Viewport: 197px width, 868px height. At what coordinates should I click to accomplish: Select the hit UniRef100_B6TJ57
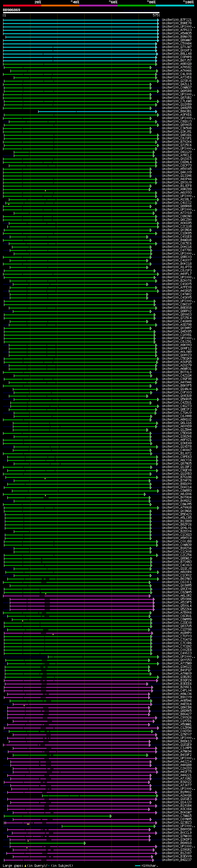(177, 60)
